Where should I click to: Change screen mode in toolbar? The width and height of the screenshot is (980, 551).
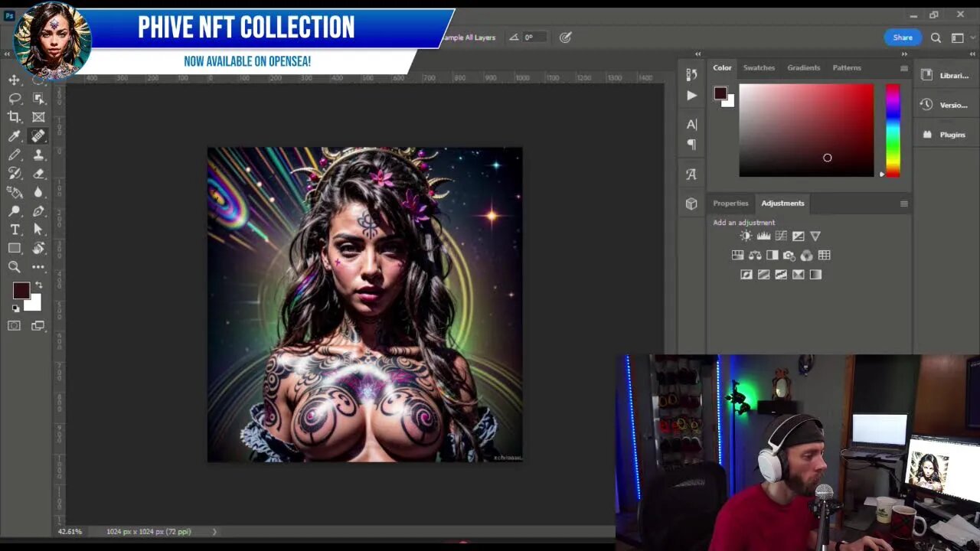coord(38,326)
